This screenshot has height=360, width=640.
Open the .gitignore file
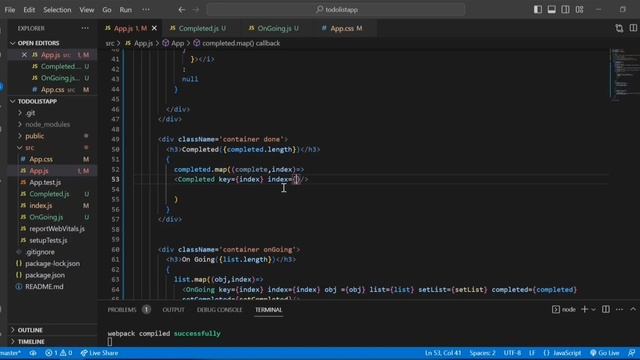click(x=40, y=252)
